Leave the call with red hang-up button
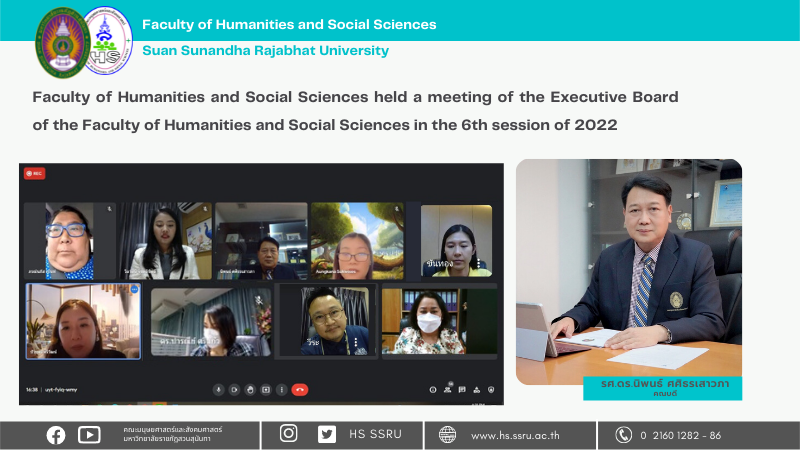This screenshot has width=800, height=450. [x=299, y=389]
